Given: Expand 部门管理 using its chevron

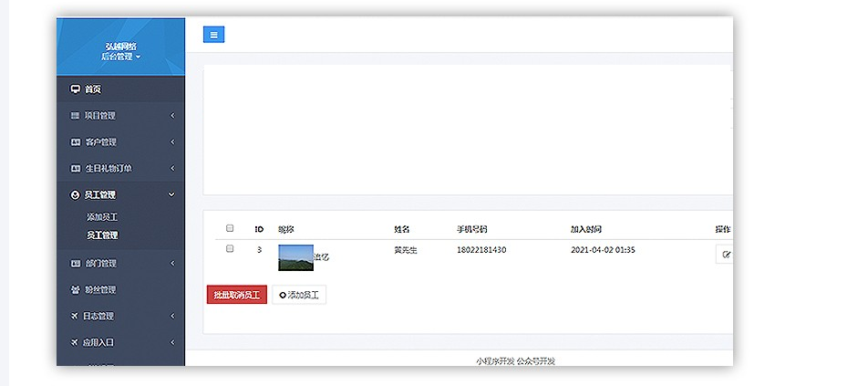Looking at the screenshot, I should click(x=172, y=264).
